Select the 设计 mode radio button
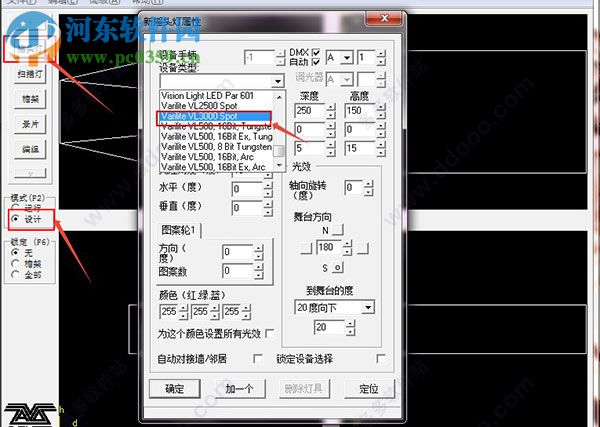Viewport: 600px width, 427px height. [15, 219]
